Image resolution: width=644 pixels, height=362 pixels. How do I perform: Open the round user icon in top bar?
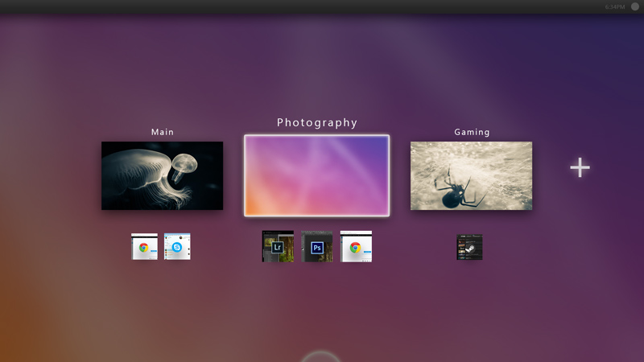point(635,6)
